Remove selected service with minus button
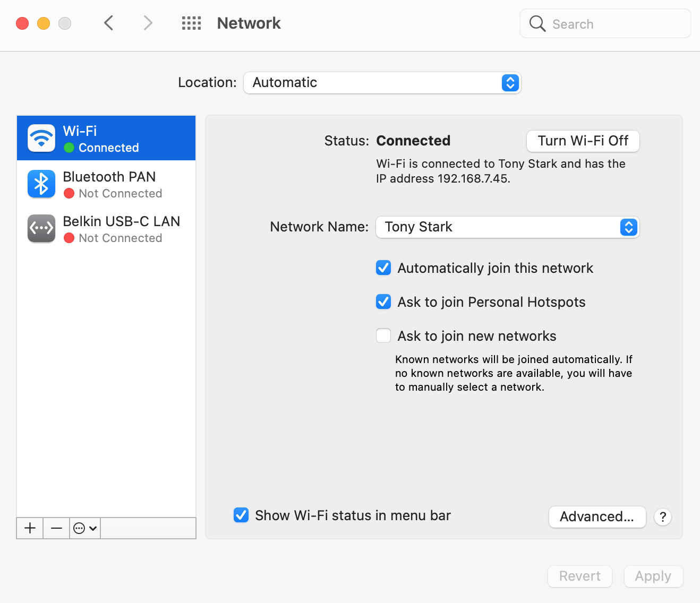 tap(56, 528)
